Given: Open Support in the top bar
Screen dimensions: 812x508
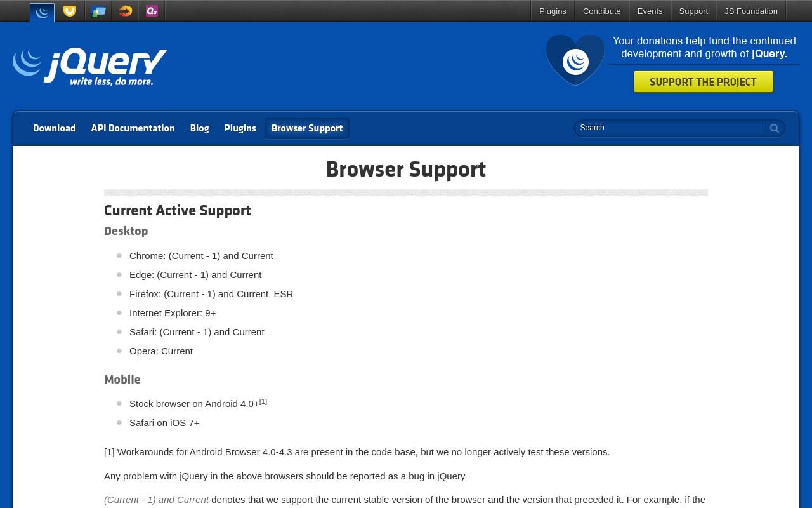Looking at the screenshot, I should pos(693,11).
